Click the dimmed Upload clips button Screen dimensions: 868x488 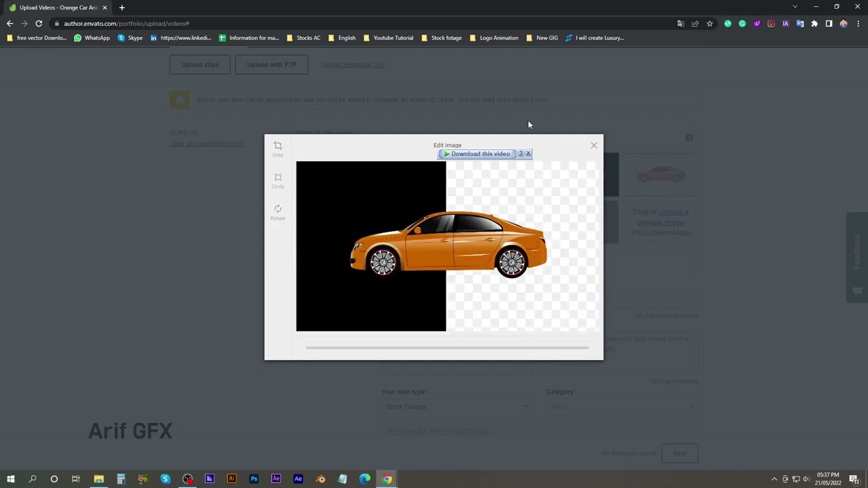coord(199,64)
